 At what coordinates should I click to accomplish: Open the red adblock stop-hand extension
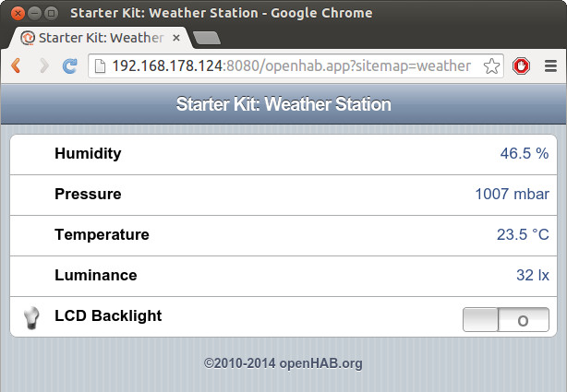tap(521, 66)
